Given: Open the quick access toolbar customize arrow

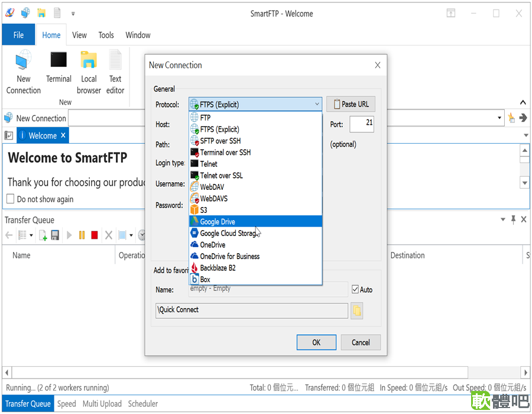Looking at the screenshot, I should click(73, 14).
